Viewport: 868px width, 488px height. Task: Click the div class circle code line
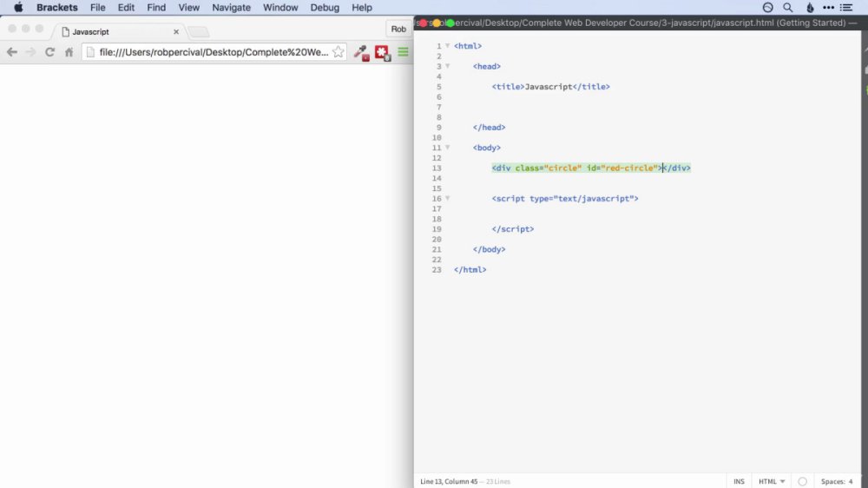(x=591, y=168)
